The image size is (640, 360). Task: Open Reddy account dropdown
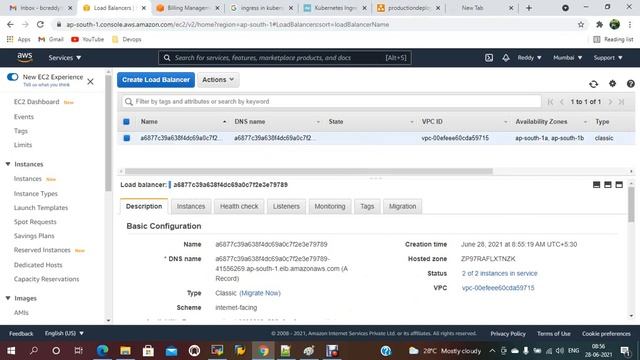click(529, 58)
